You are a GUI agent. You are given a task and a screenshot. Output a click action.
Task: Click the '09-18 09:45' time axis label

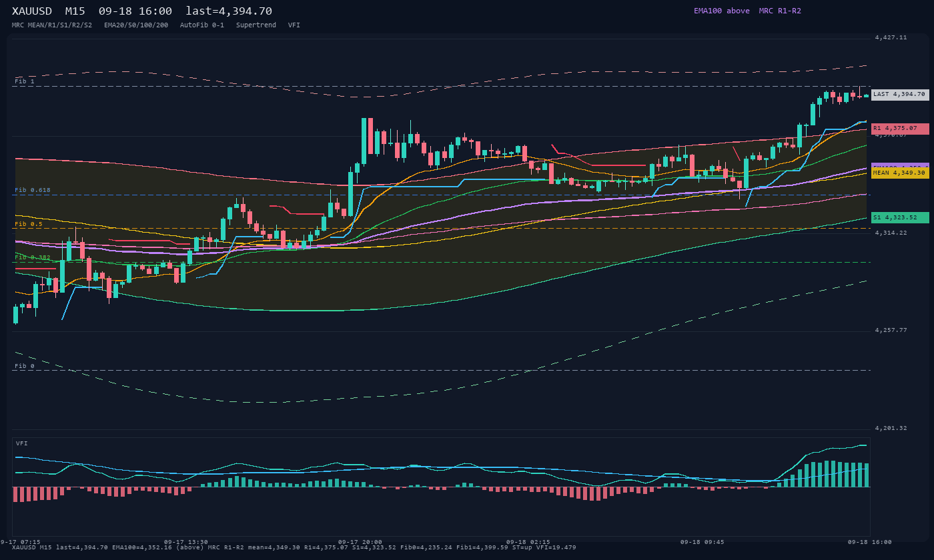click(703, 542)
